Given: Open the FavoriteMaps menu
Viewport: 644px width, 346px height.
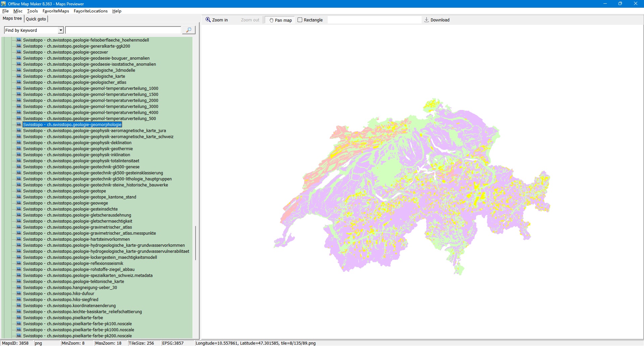Looking at the screenshot, I should pyautogui.click(x=56, y=11).
